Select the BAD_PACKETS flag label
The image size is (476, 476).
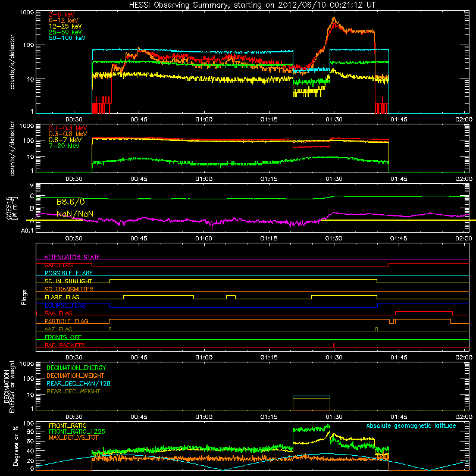(x=65, y=345)
